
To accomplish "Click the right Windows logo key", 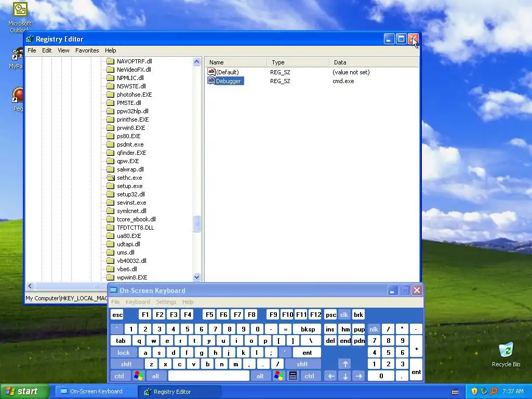I will (x=279, y=376).
